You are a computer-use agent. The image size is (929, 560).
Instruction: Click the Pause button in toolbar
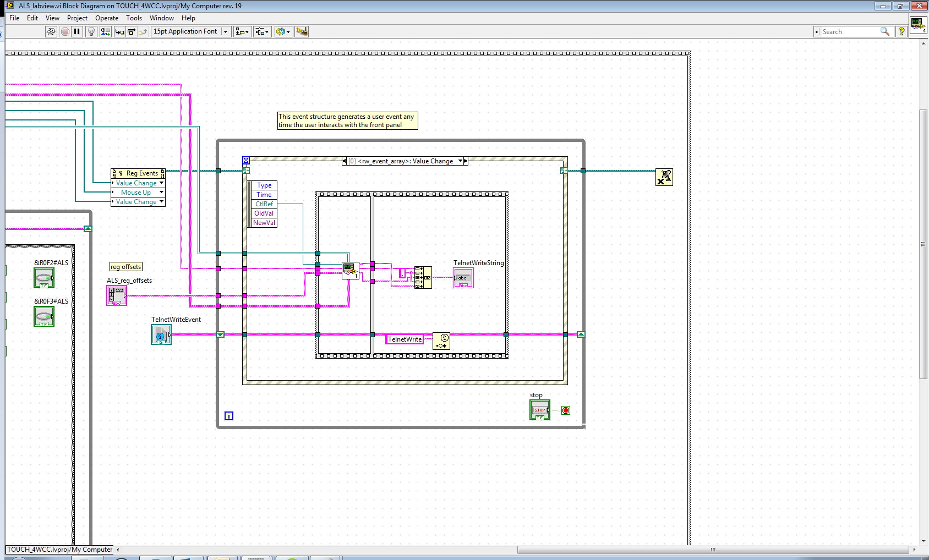click(77, 31)
